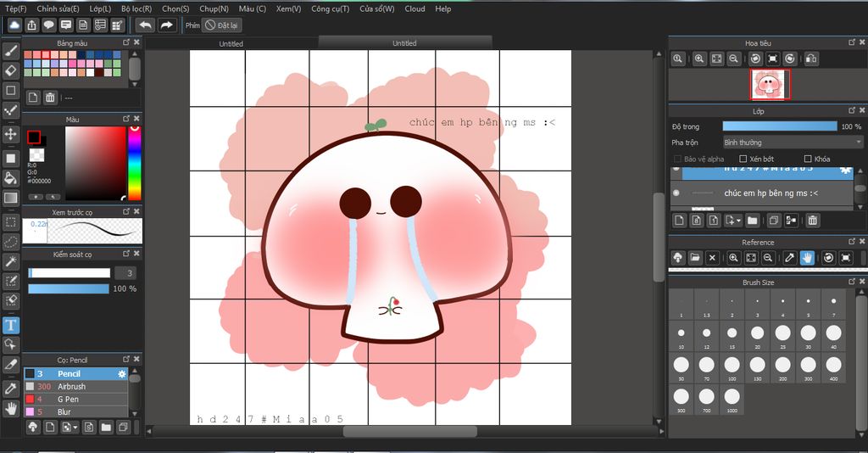868x453 pixels.
Task: Open the Công cụ(T) menu
Action: click(x=331, y=8)
